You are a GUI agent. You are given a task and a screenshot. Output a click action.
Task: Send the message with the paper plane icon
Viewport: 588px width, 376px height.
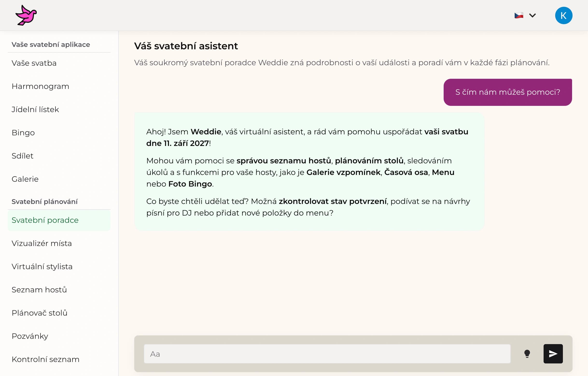[553, 354]
